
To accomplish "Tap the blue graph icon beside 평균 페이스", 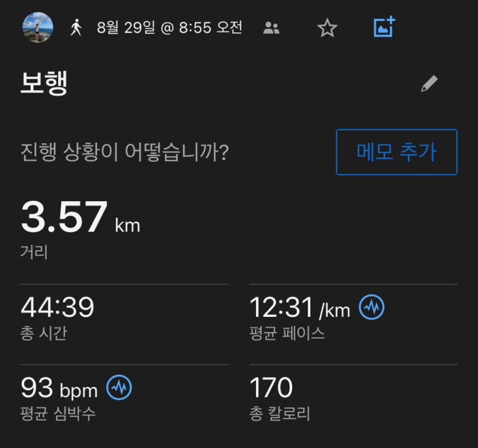I will 372,307.
